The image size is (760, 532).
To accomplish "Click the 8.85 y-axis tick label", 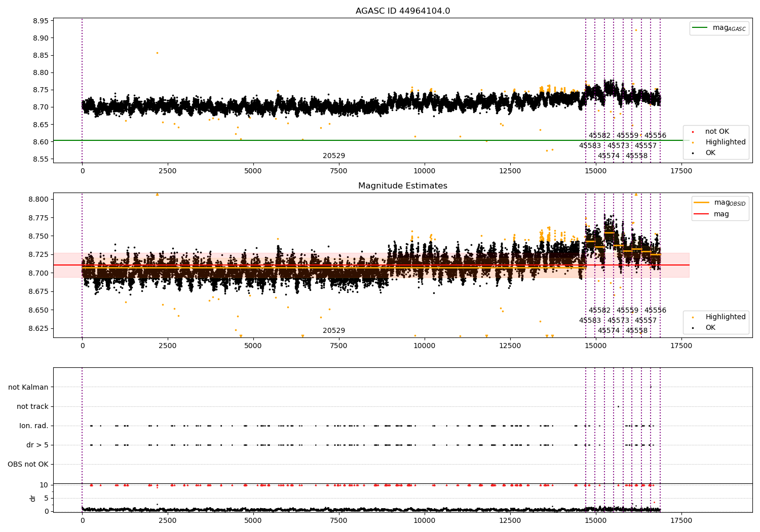I will 41,56.
